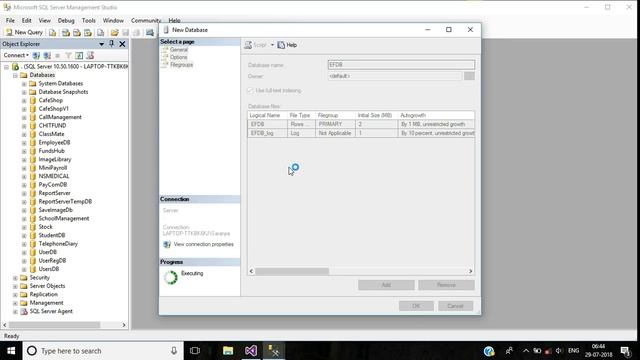This screenshot has height=360, width=640.
Task: Expand the CafeShop database node
Action: pos(24,100)
